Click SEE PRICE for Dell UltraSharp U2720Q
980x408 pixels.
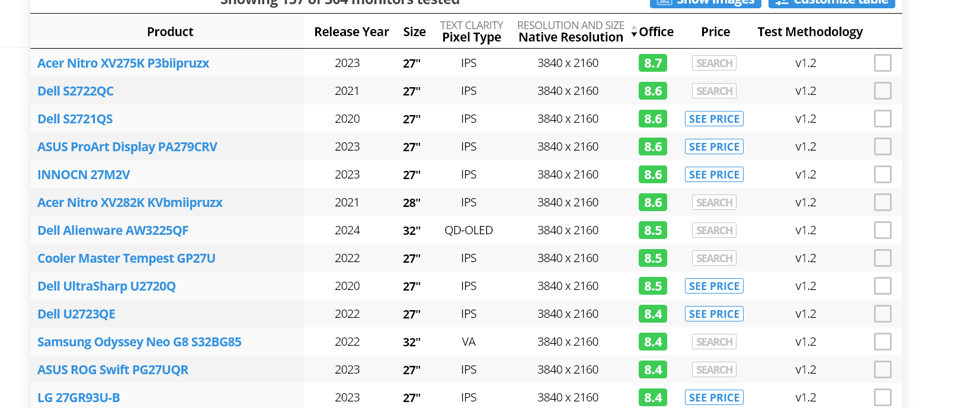pyautogui.click(x=714, y=286)
